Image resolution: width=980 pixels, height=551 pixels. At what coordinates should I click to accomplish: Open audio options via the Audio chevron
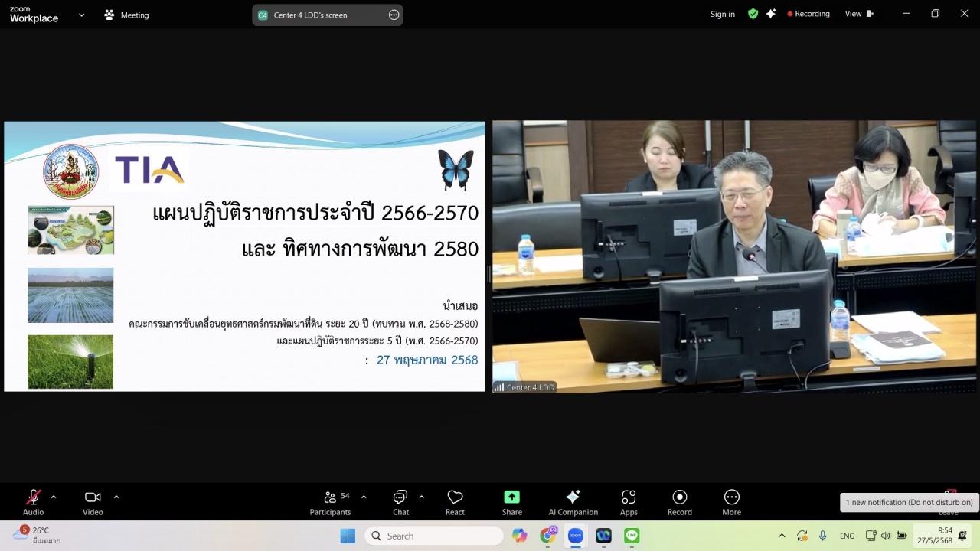[53, 495]
